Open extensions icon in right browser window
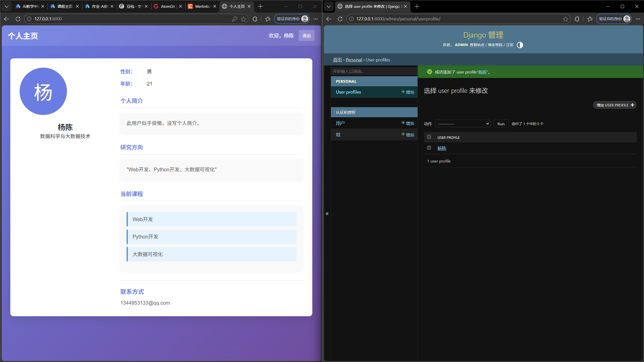The width and height of the screenshot is (644, 362). (577, 19)
